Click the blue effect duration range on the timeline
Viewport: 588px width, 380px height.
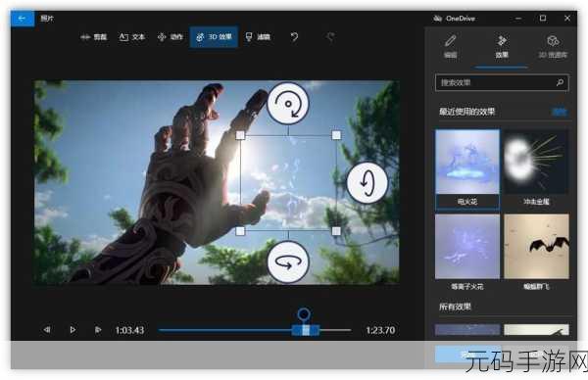tap(306, 330)
